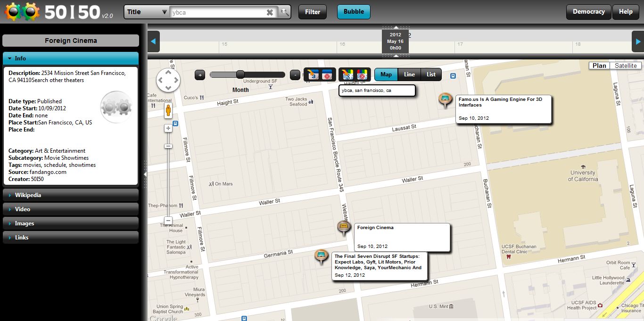Image resolution: width=644 pixels, height=321 pixels.
Task: Click the Final Seven Disrupt map pin
Action: pos(322,257)
